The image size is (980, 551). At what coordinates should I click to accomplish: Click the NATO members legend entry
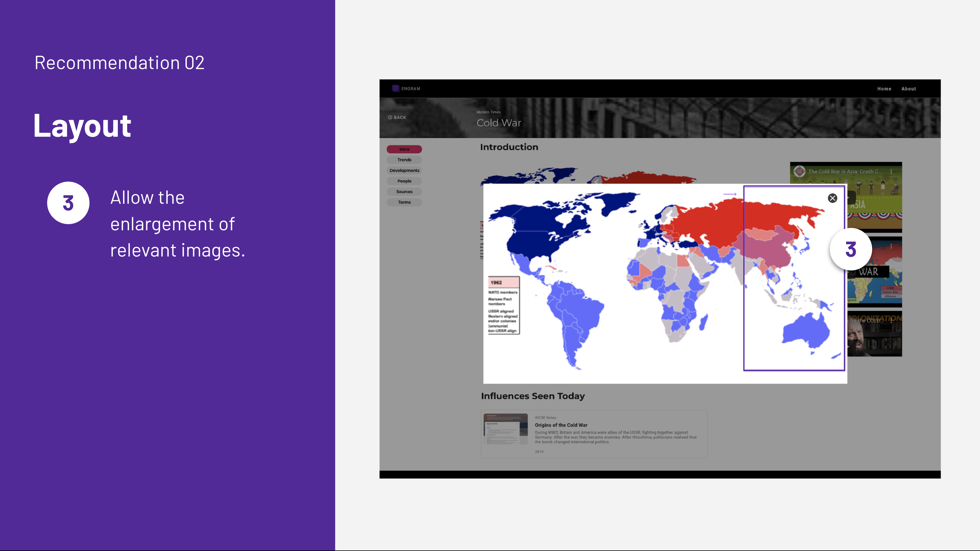(x=503, y=292)
